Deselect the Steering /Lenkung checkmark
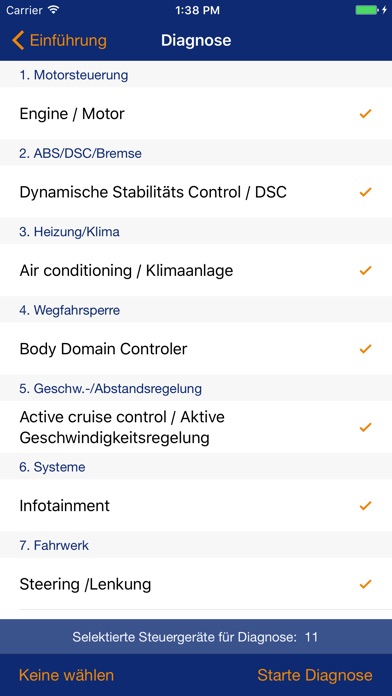This screenshot has width=392, height=696. pos(365,584)
